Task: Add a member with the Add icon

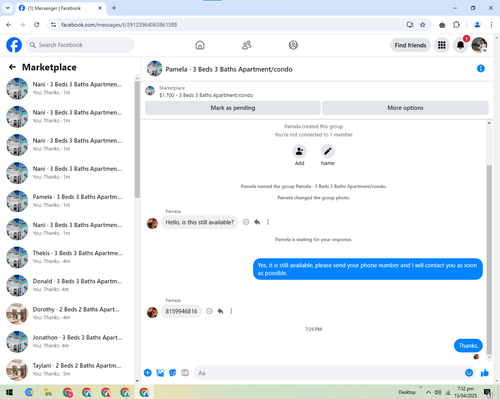Action: pyautogui.click(x=299, y=151)
